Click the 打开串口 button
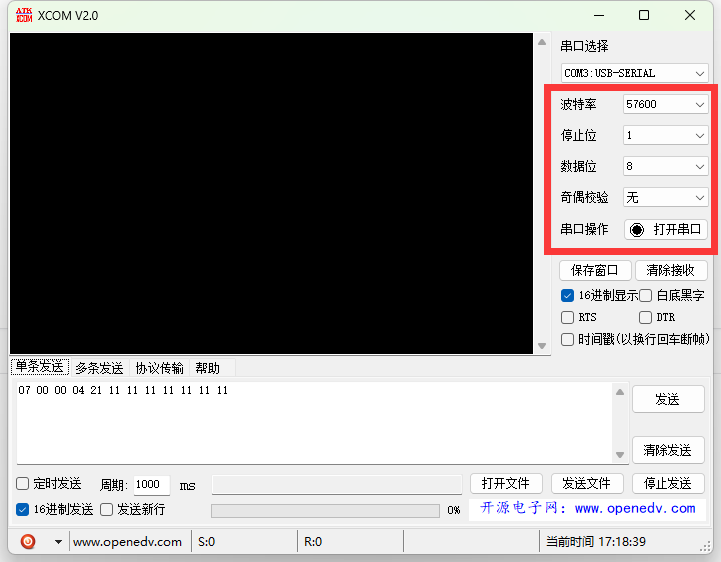Viewport: 721px width, 562px height. 665,229
